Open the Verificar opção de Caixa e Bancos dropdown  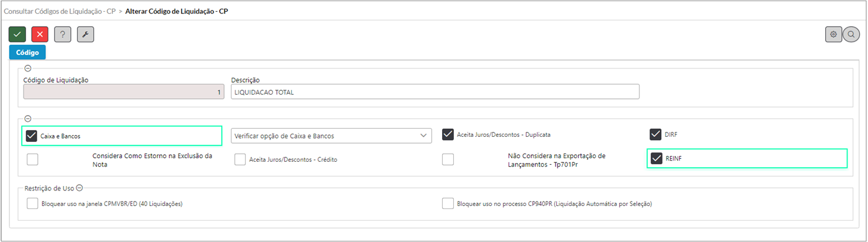tap(331, 136)
